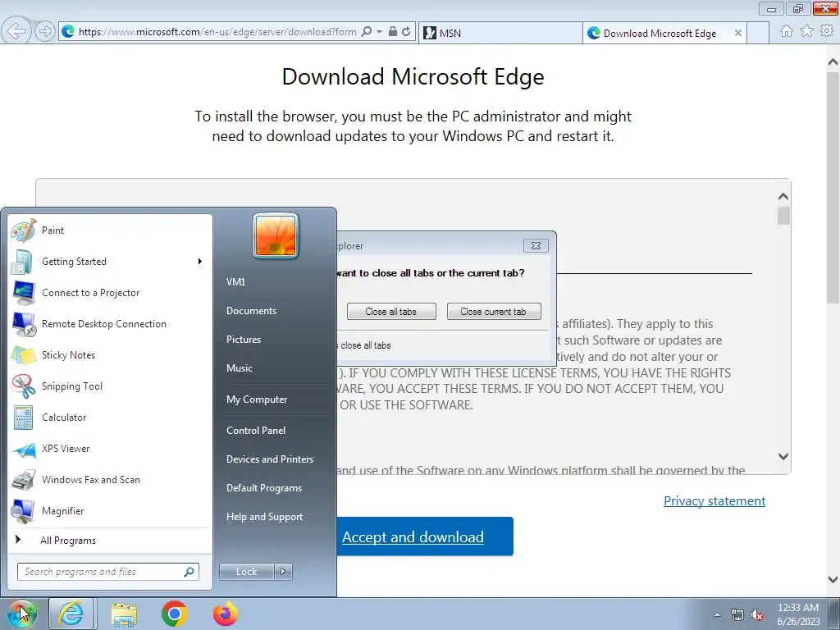
Task: Click the search magnifier icon in Start menu
Action: [x=189, y=572]
